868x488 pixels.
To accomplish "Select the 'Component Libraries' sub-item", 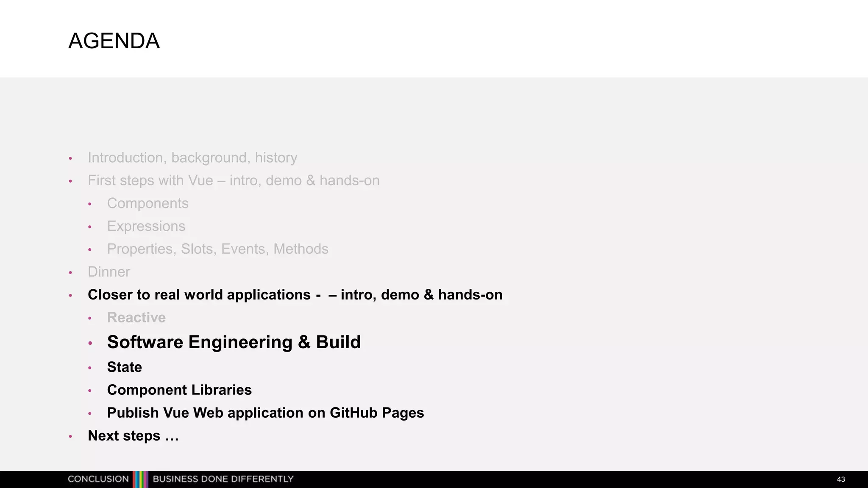I will pyautogui.click(x=179, y=390).
